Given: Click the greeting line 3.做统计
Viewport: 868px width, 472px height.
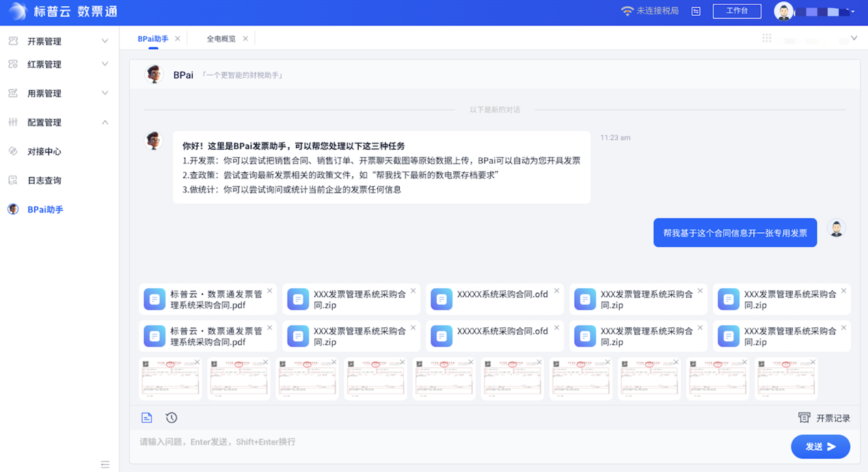Looking at the screenshot, I should pos(292,189).
